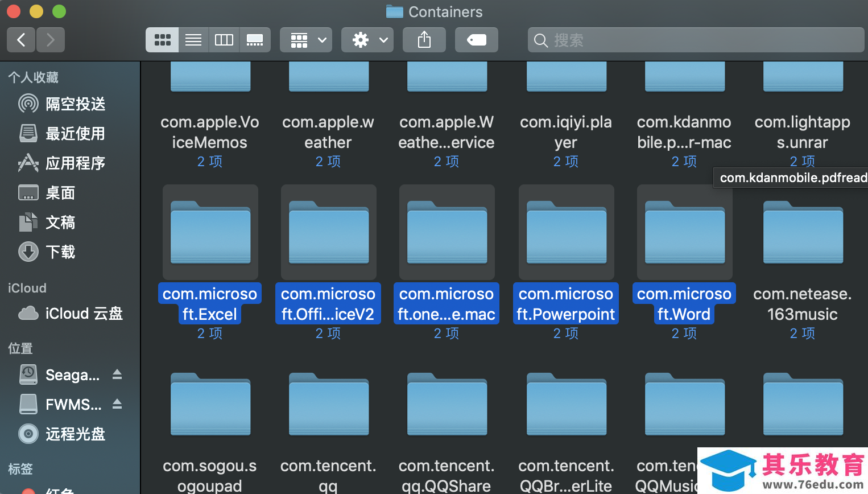868x494 pixels.
Task: Open iCloud 云盘 in sidebar
Action: (71, 314)
